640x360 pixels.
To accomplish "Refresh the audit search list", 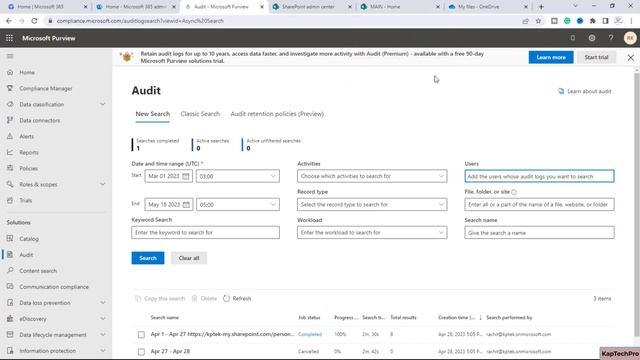I will [237, 298].
